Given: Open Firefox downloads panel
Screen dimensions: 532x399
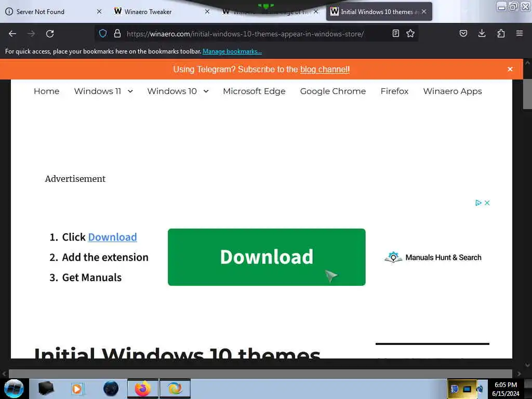Looking at the screenshot, I should (482, 33).
